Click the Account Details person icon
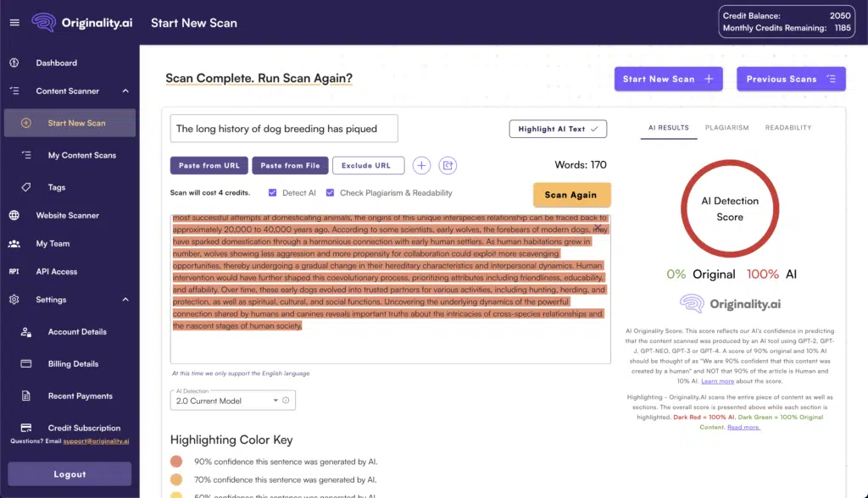 26,332
